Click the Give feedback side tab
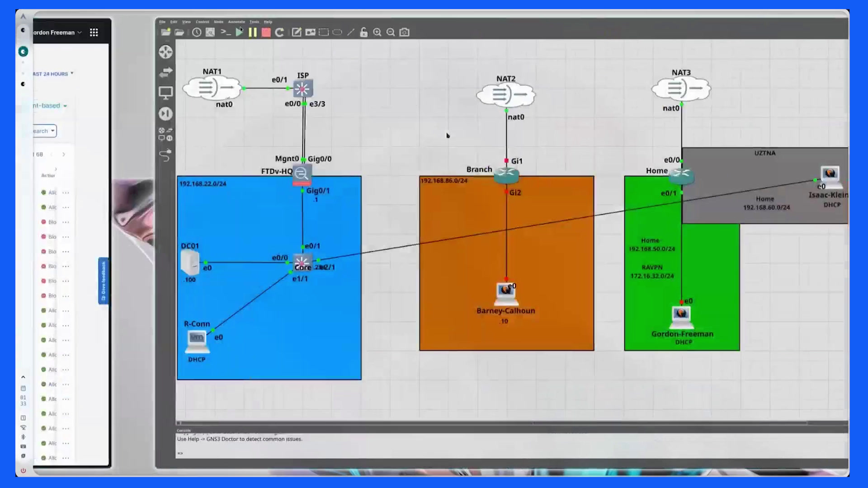This screenshot has height=488, width=868. [104, 281]
